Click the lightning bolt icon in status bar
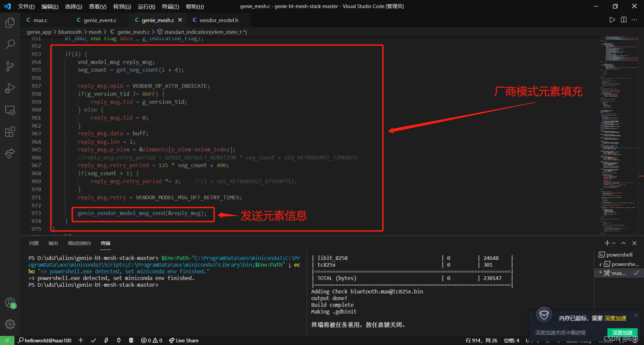This screenshot has width=644, height=345. click(x=106, y=340)
